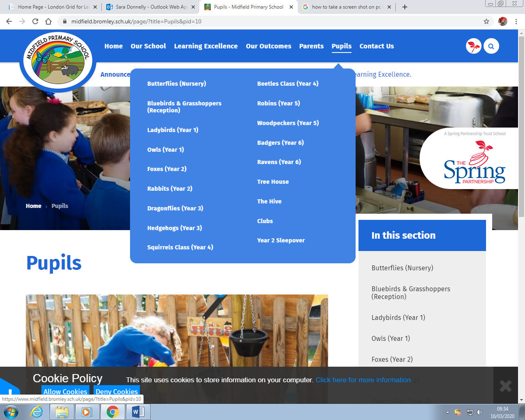Show hidden tray icons arrow

click(x=447, y=412)
